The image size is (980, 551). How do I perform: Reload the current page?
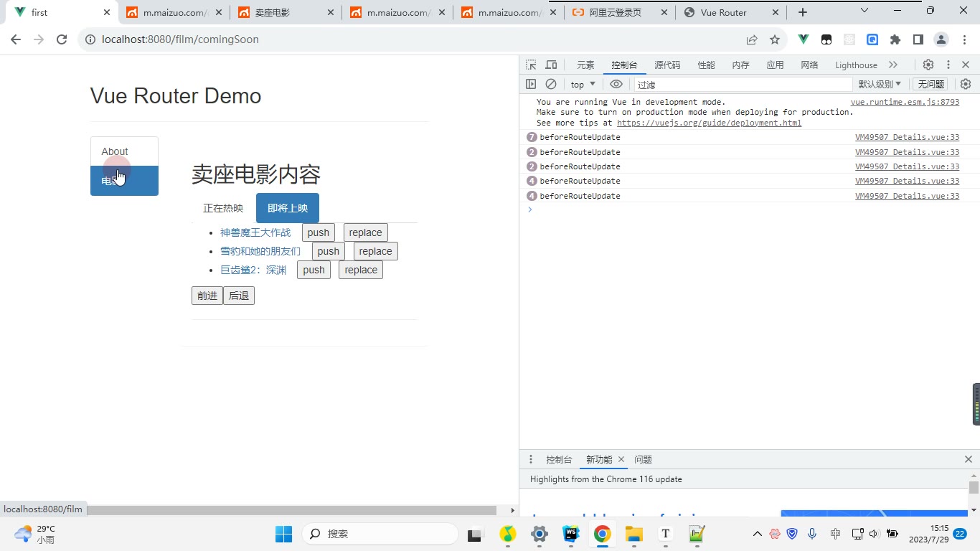[62, 39]
